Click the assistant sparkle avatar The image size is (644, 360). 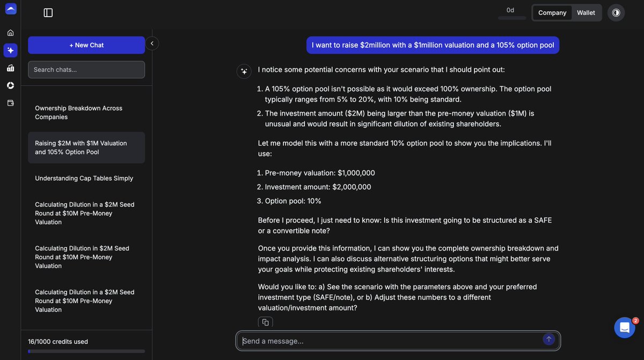point(244,71)
